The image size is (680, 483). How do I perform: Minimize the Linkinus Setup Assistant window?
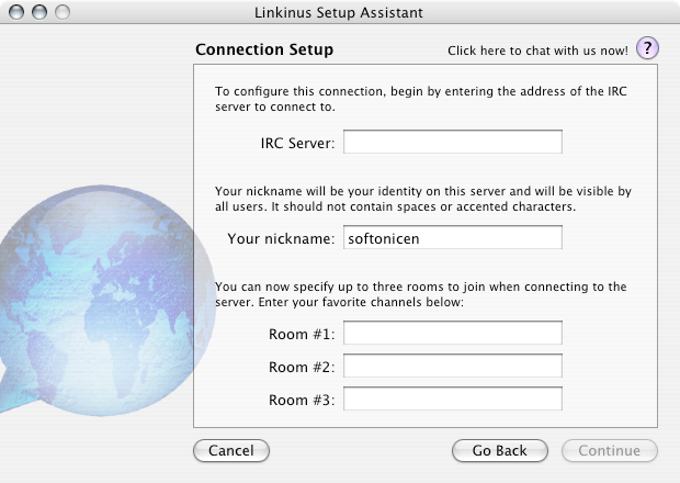tap(40, 13)
